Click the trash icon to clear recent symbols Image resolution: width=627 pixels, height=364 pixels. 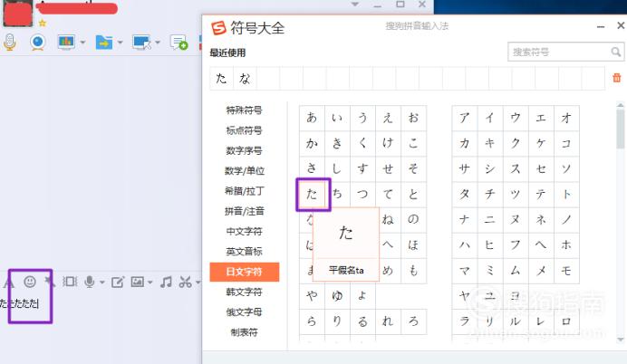[617, 78]
